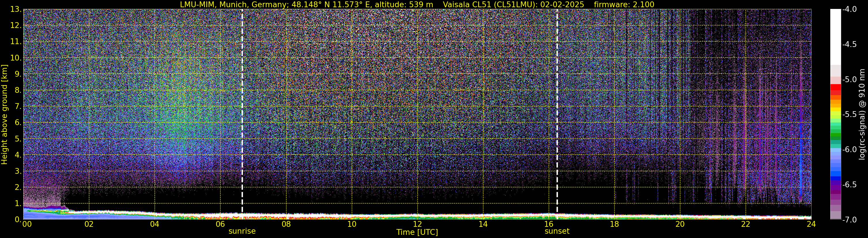This screenshot has width=868, height=238.
Task: Click the "16" tick on the time axis
Action: [x=548, y=224]
